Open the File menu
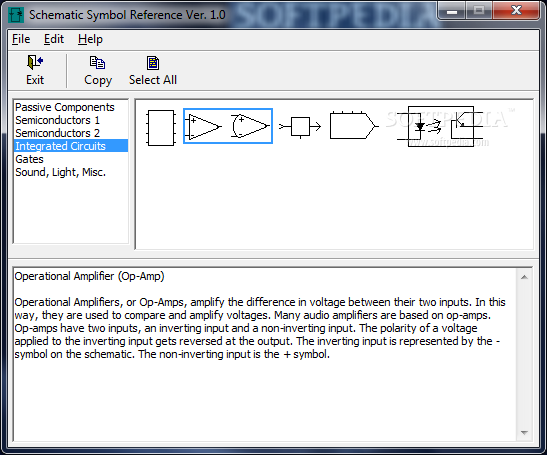The image size is (547, 455). [21, 39]
